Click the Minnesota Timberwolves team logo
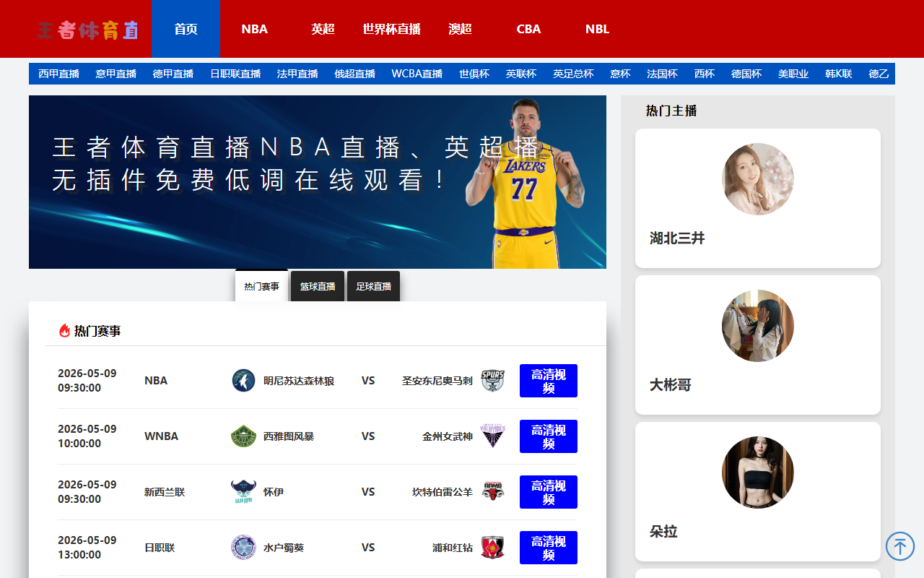 point(243,381)
